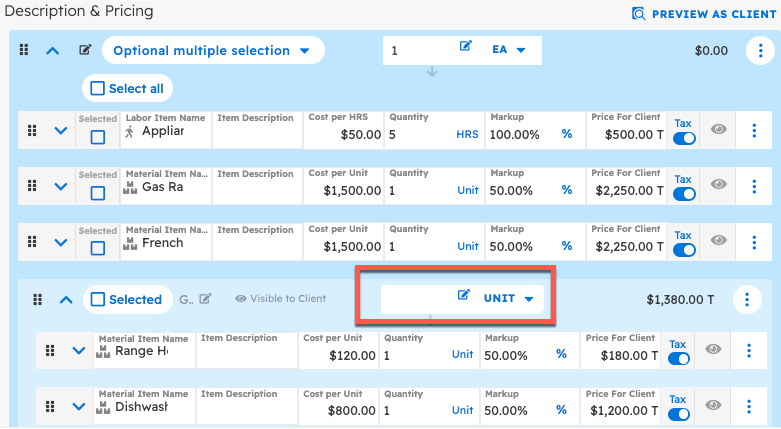Click the edit pencil icon beside Optional multiple selection
Viewport: 781px width, 429px height.
coord(85,51)
